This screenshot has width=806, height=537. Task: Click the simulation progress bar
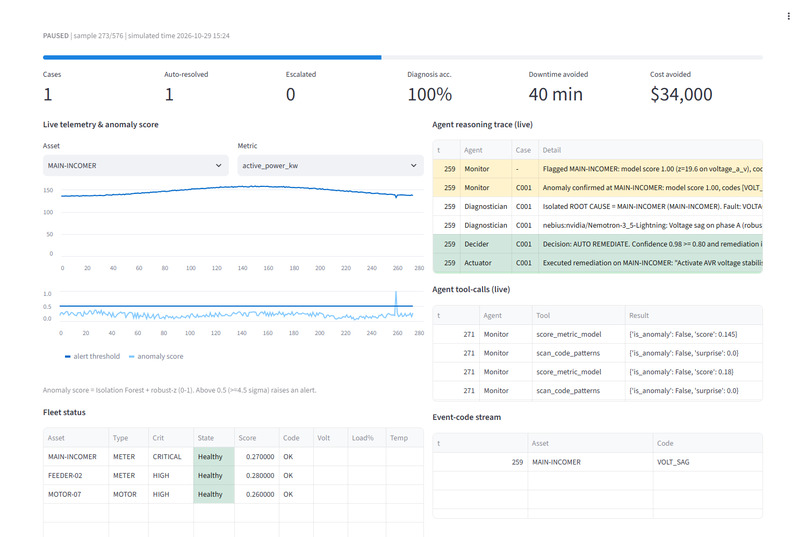[402, 58]
